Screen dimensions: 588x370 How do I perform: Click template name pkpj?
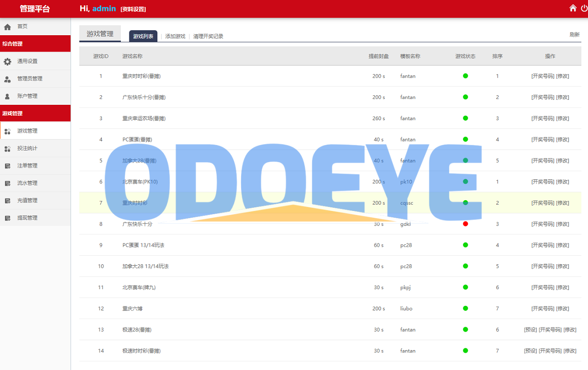coord(406,287)
